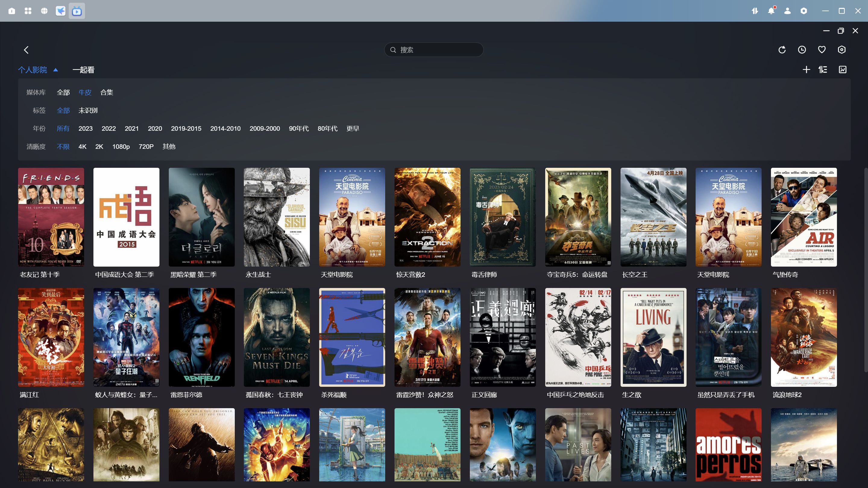Open the 永生战士 poster
The image size is (868, 488).
277,217
